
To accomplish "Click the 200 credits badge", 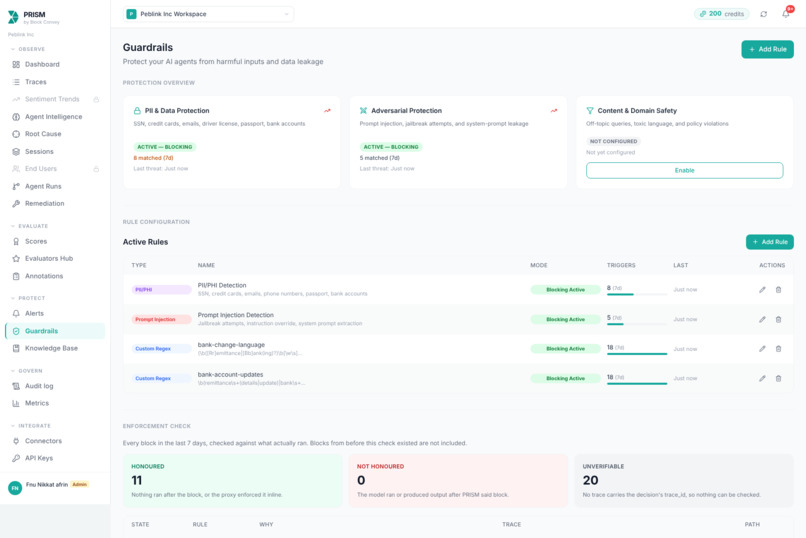I will (722, 14).
